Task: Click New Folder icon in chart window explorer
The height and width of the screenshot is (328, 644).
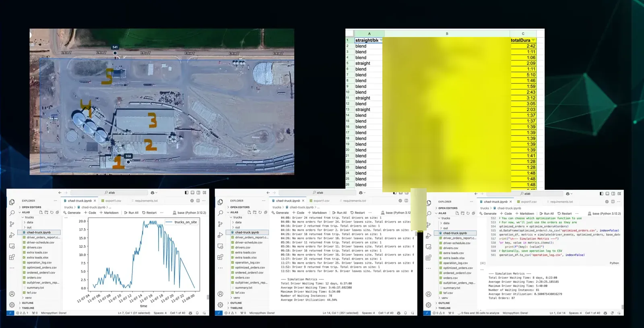Action: (46, 212)
